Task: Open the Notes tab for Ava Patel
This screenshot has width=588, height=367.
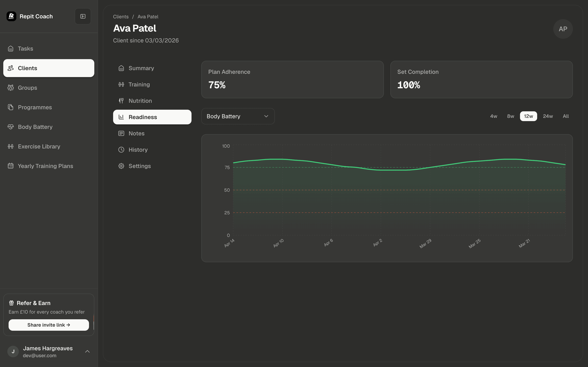Action: [137, 133]
